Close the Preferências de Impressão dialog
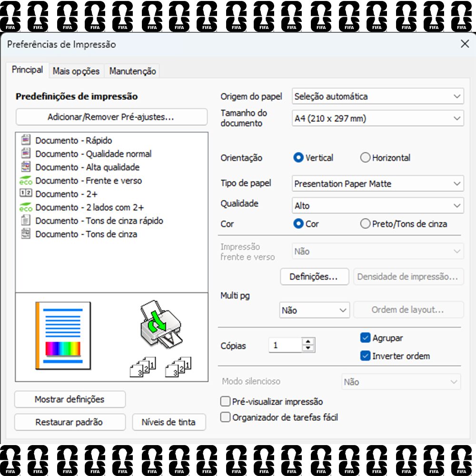The image size is (476, 476). (x=465, y=44)
